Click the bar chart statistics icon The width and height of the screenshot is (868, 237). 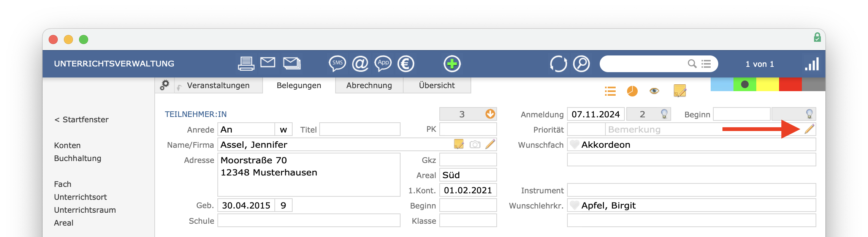point(812,64)
